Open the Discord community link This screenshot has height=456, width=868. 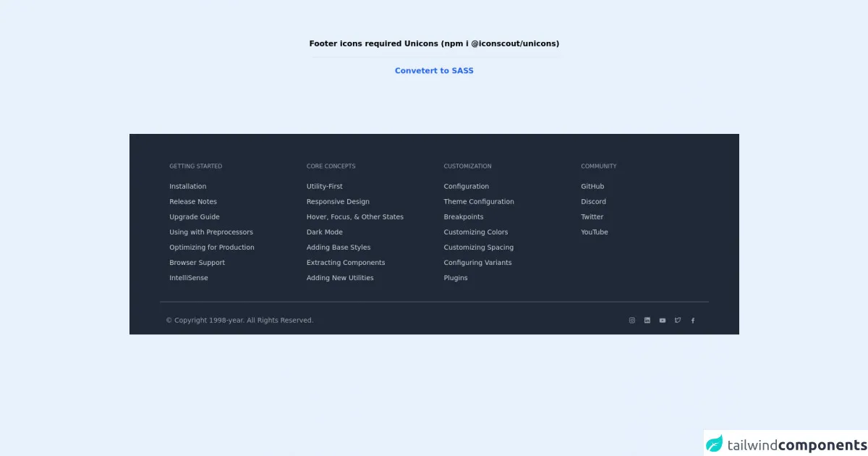coord(593,202)
